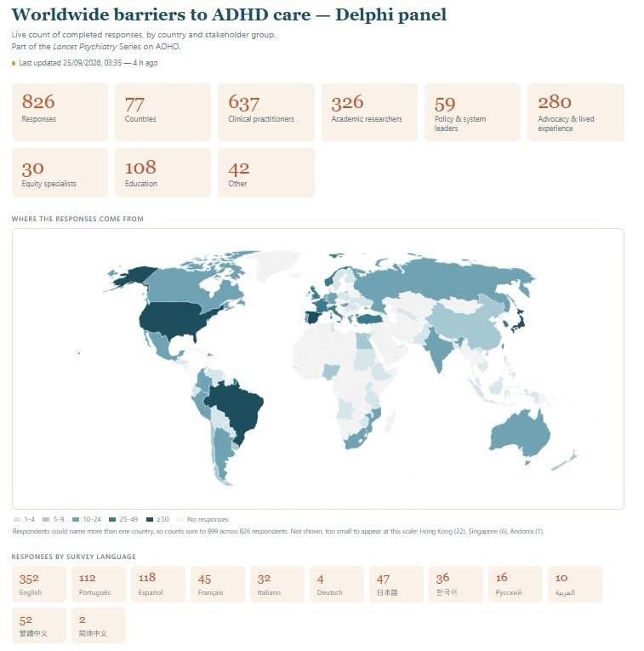Click the 'Responses by survey language' heading

point(74,557)
